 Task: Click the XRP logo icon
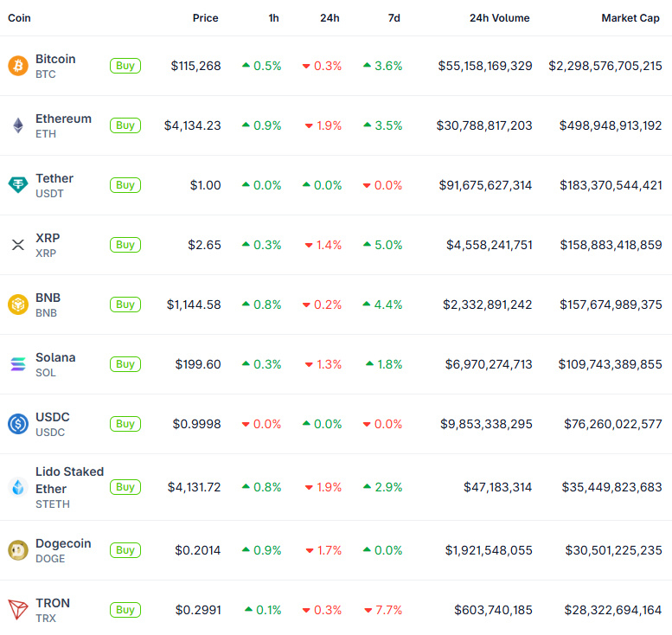click(18, 245)
